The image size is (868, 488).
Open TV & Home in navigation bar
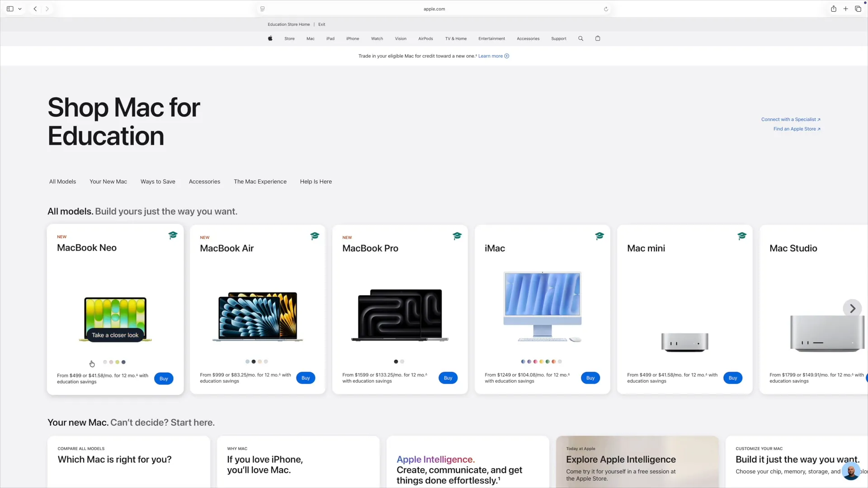tap(456, 39)
